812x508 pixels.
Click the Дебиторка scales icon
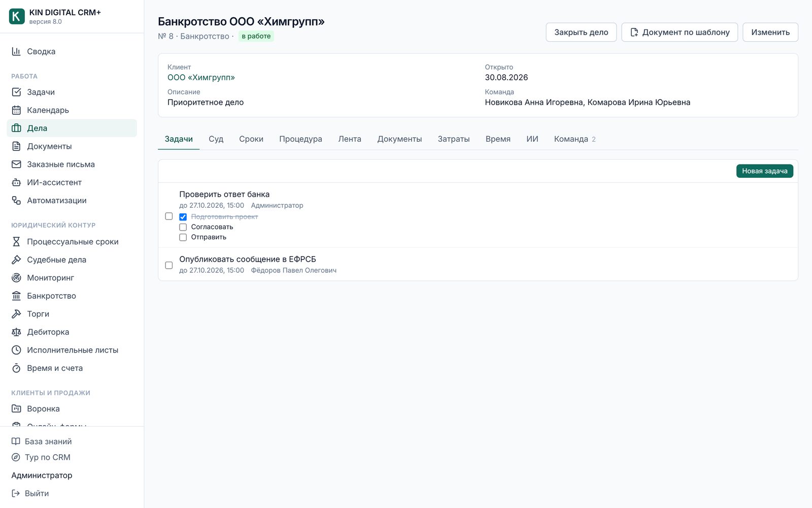16,332
